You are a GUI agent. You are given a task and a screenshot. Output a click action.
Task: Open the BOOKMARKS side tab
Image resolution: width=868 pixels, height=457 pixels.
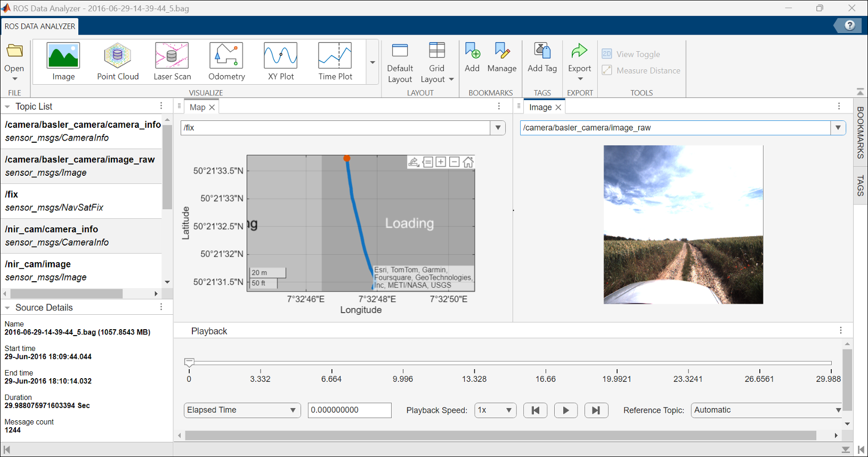860,132
